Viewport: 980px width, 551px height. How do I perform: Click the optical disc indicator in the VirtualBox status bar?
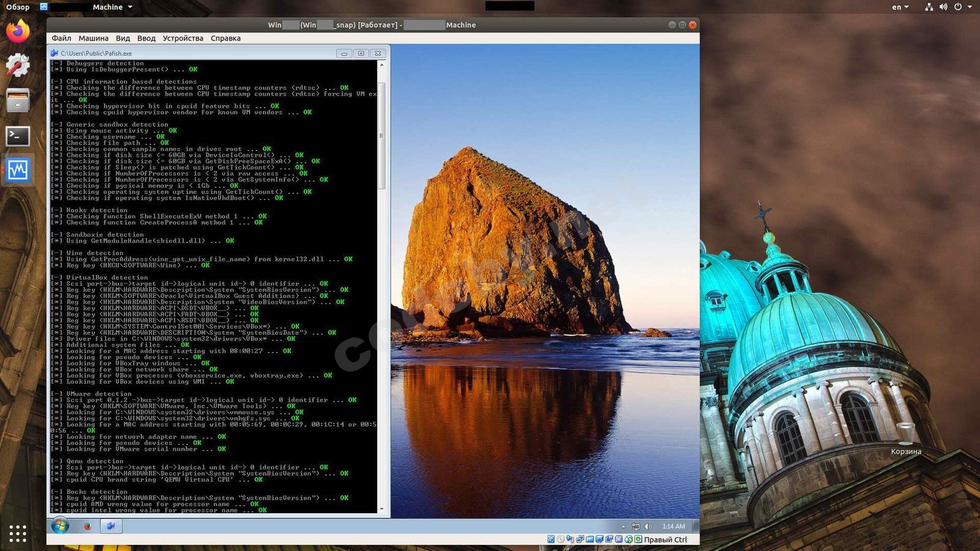(x=560, y=539)
